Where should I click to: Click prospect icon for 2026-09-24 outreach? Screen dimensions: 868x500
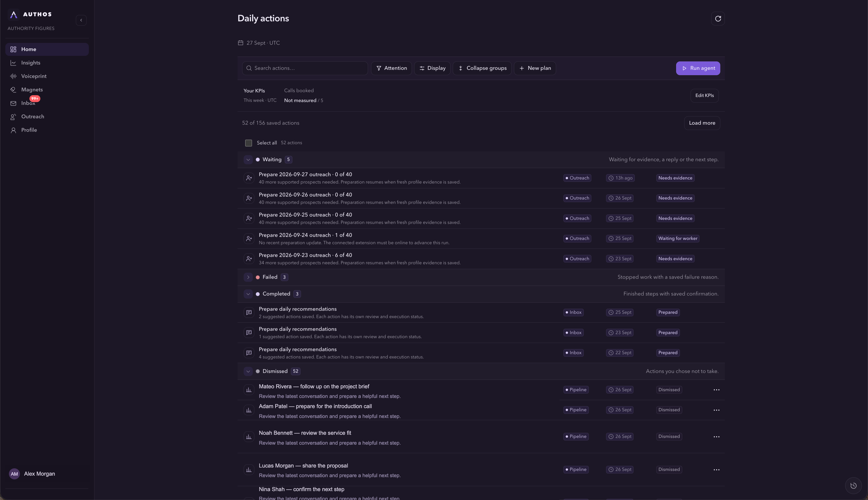pyautogui.click(x=249, y=238)
